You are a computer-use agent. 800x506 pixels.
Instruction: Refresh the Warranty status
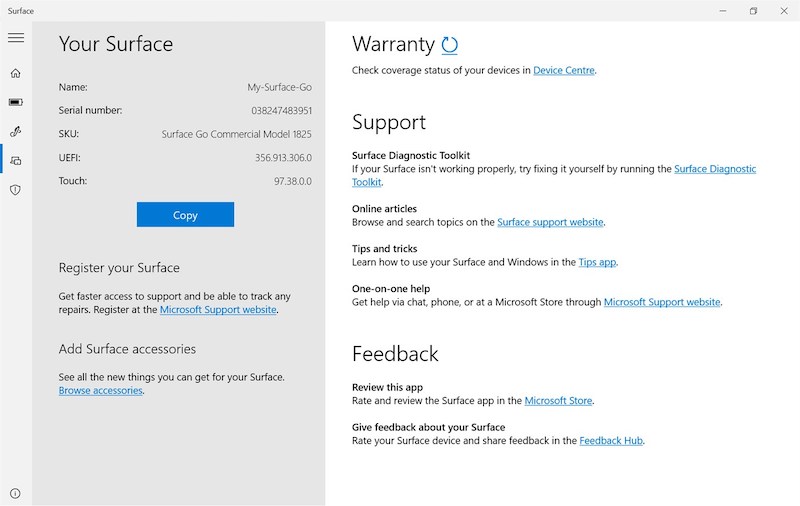(x=450, y=45)
